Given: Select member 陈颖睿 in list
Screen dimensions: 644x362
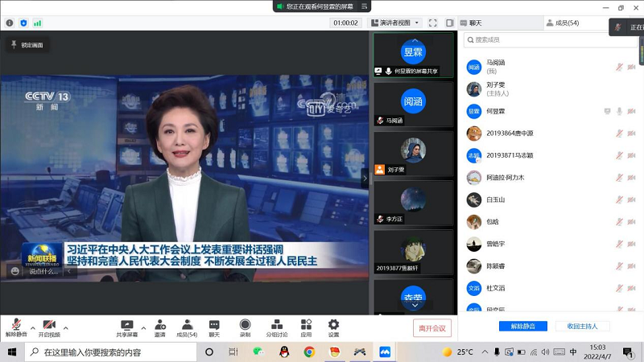Looking at the screenshot, I should (x=551, y=266).
